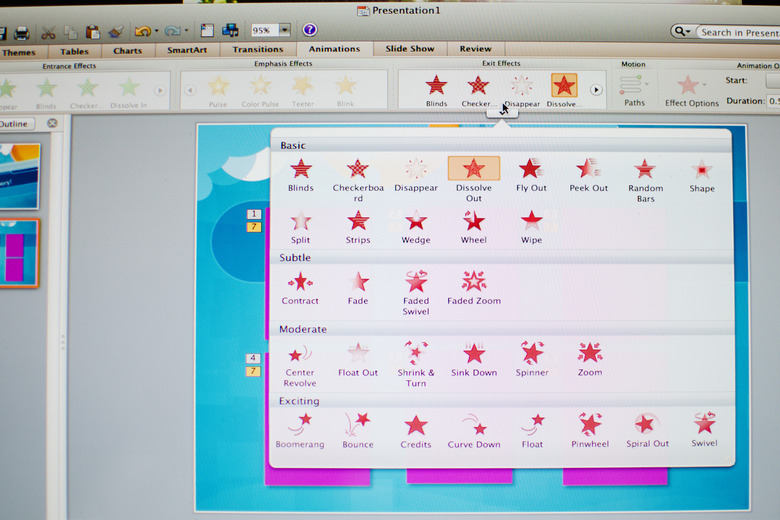This screenshot has width=780, height=520.
Task: Switch to the Transitions tab
Action: coord(257,49)
